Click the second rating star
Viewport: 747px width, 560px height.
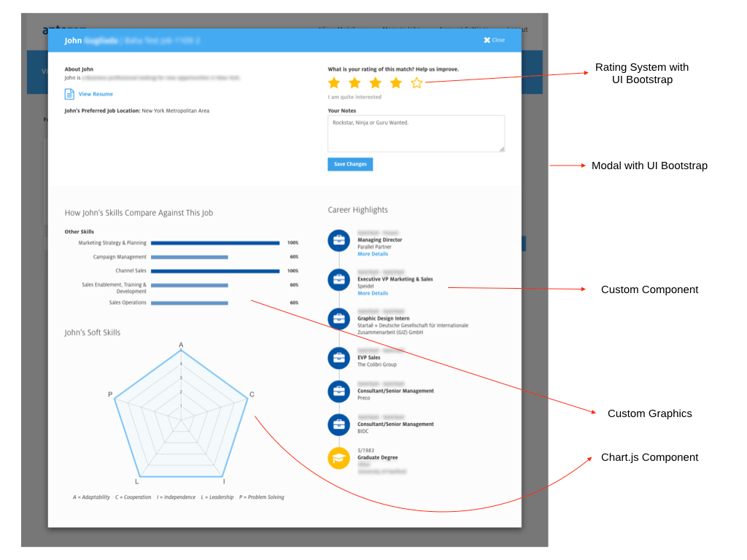355,83
